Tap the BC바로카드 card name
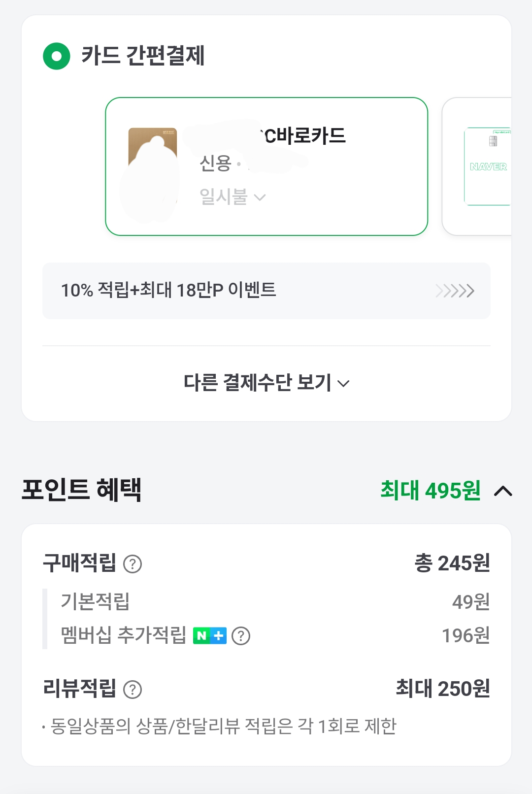This screenshot has width=532, height=794. (304, 136)
